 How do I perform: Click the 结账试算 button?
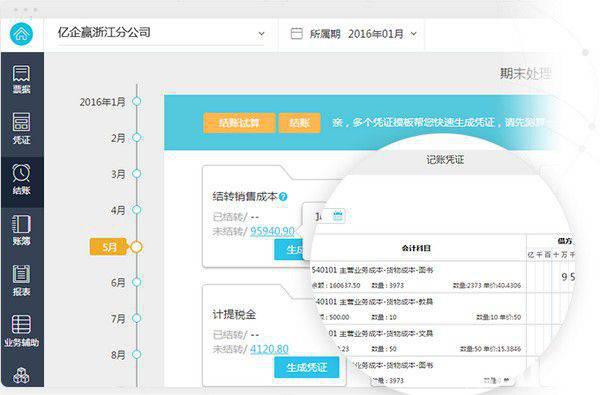tap(239, 123)
